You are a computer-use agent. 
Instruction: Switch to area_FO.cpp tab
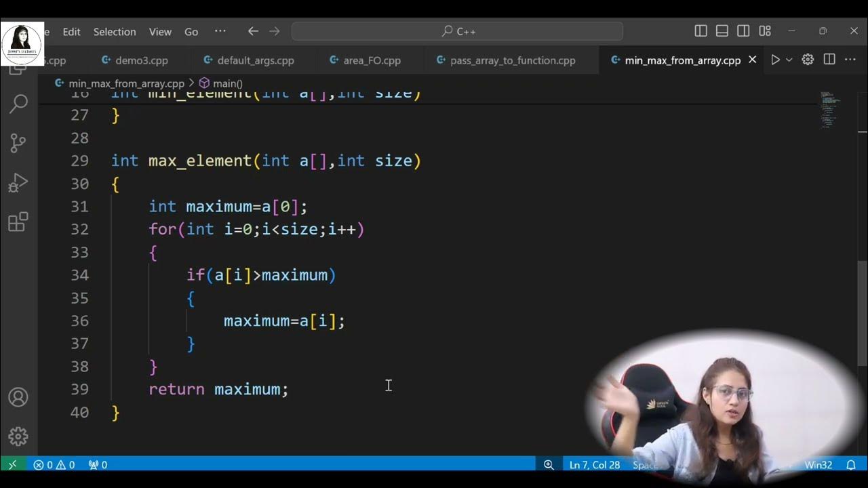click(365, 60)
